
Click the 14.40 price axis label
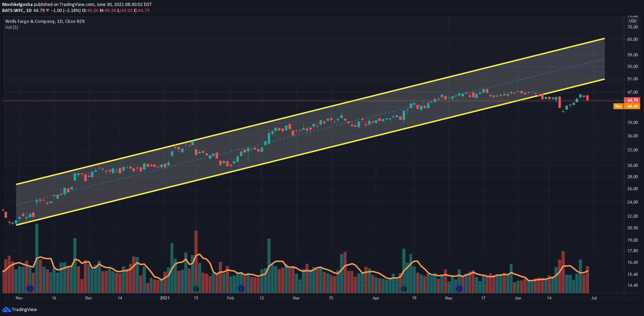tap(633, 285)
